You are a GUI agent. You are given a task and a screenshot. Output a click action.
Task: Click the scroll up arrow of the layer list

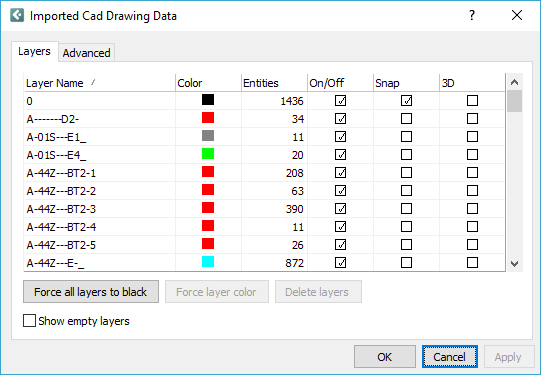pyautogui.click(x=514, y=82)
